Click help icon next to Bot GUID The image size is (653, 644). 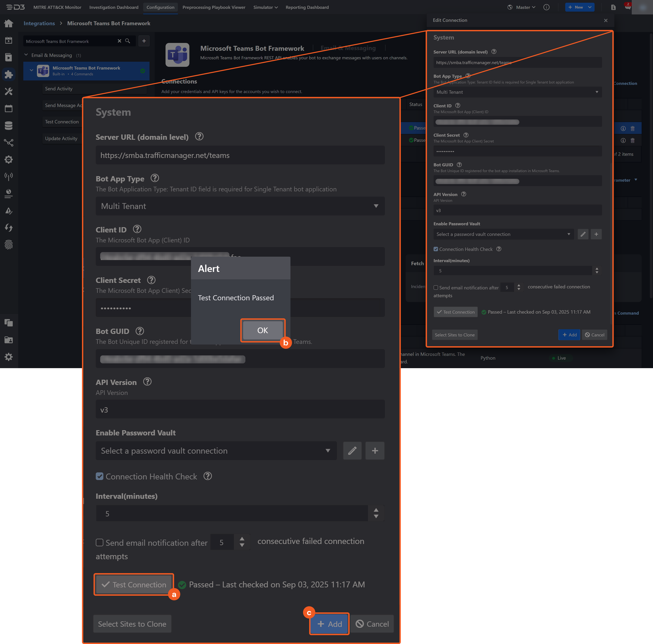coord(140,331)
